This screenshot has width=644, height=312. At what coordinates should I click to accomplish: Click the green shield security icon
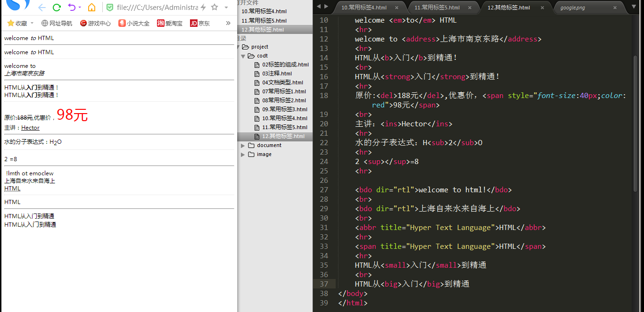point(110,8)
